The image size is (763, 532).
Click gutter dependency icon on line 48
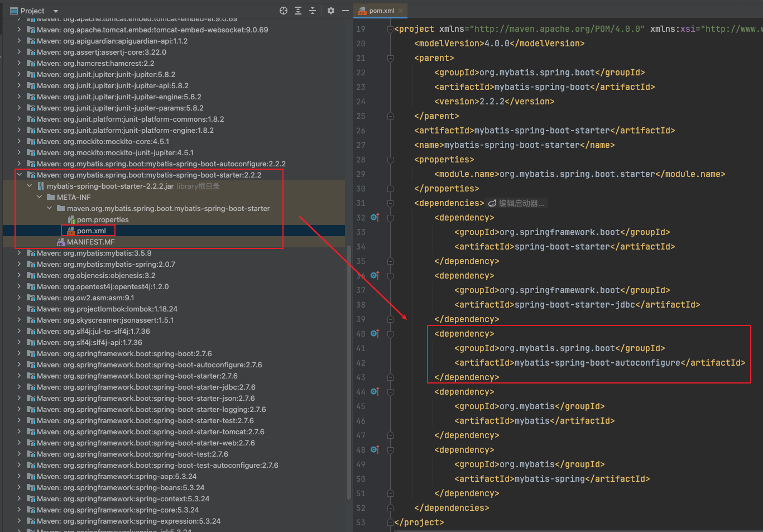[375, 450]
